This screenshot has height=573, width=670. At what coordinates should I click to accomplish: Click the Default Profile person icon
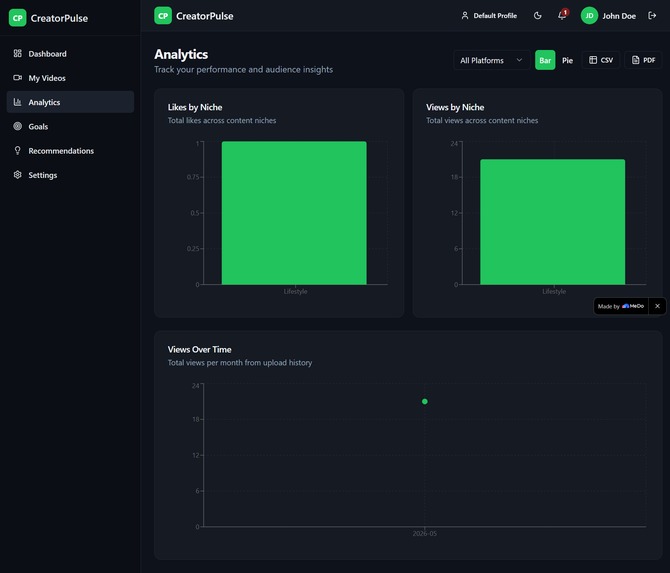tap(465, 16)
